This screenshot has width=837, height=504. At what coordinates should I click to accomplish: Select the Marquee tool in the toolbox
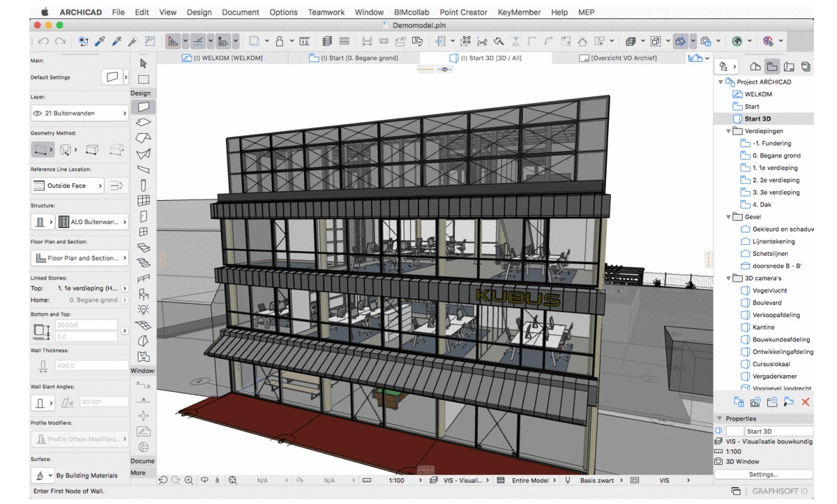[x=144, y=79]
